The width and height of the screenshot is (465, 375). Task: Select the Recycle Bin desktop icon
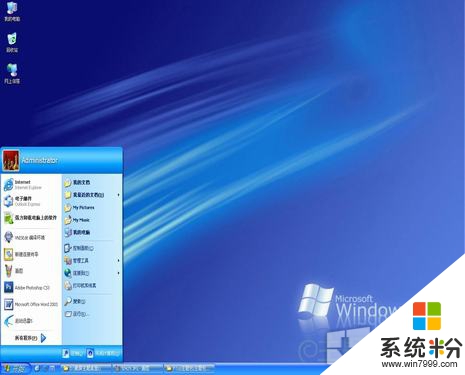pos(12,42)
